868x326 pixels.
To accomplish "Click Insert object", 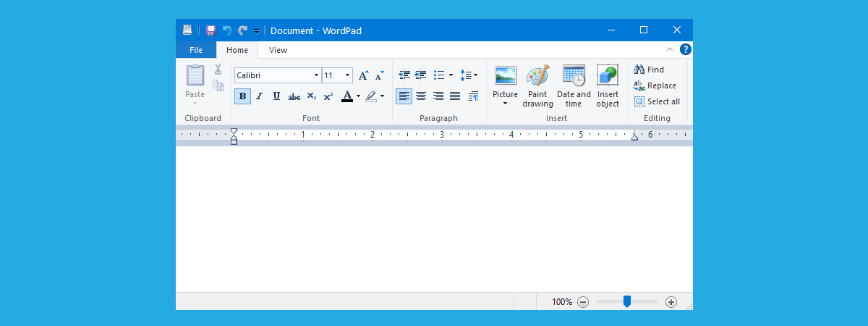I will point(608,85).
